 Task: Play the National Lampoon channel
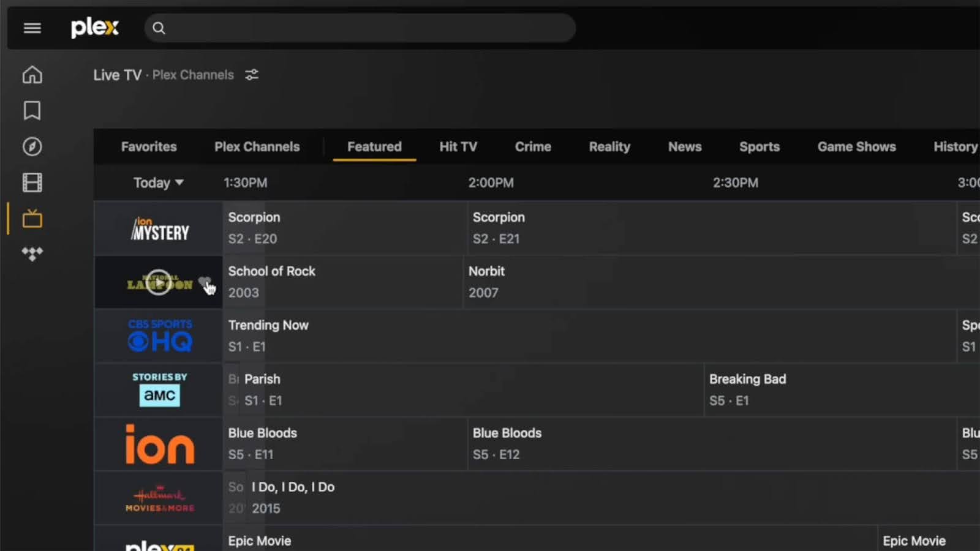coord(159,282)
